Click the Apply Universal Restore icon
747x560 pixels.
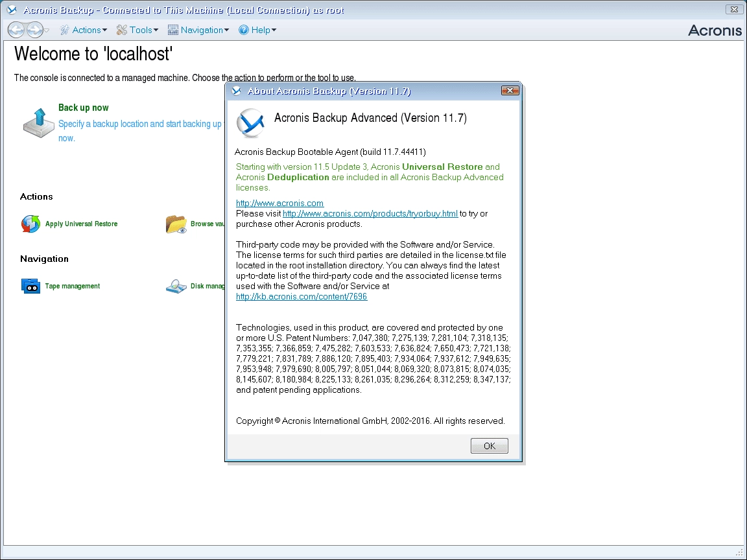coord(30,224)
